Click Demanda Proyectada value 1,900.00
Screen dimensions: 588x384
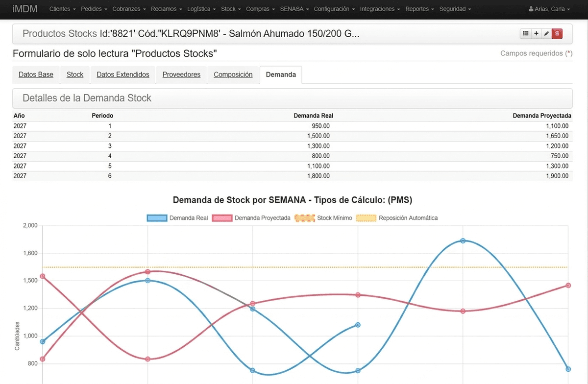coord(557,176)
